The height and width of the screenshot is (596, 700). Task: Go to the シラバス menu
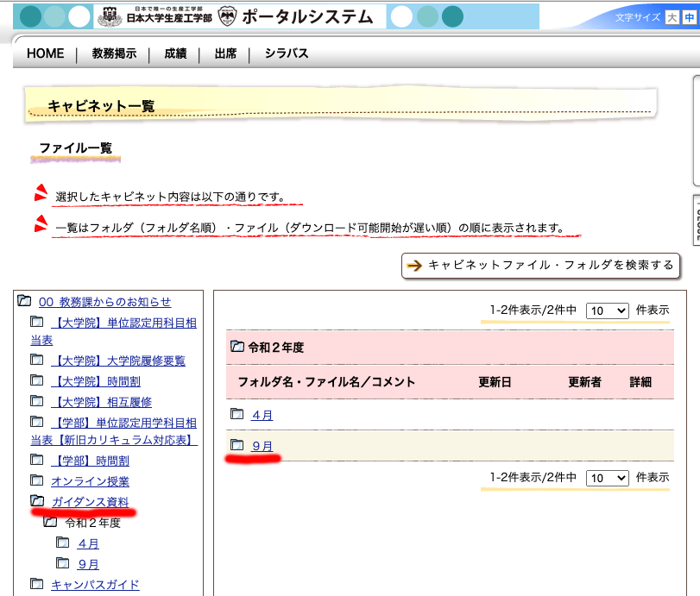(287, 53)
